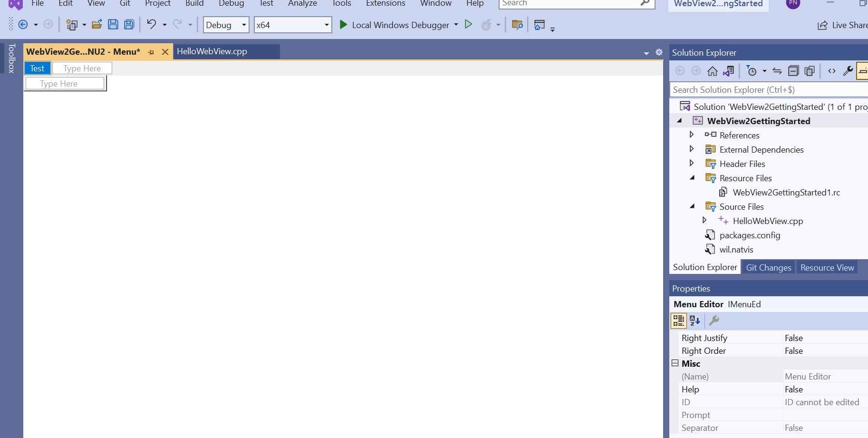Select the Categorized view icon in Properties
This screenshot has width=868, height=438.
coord(679,321)
